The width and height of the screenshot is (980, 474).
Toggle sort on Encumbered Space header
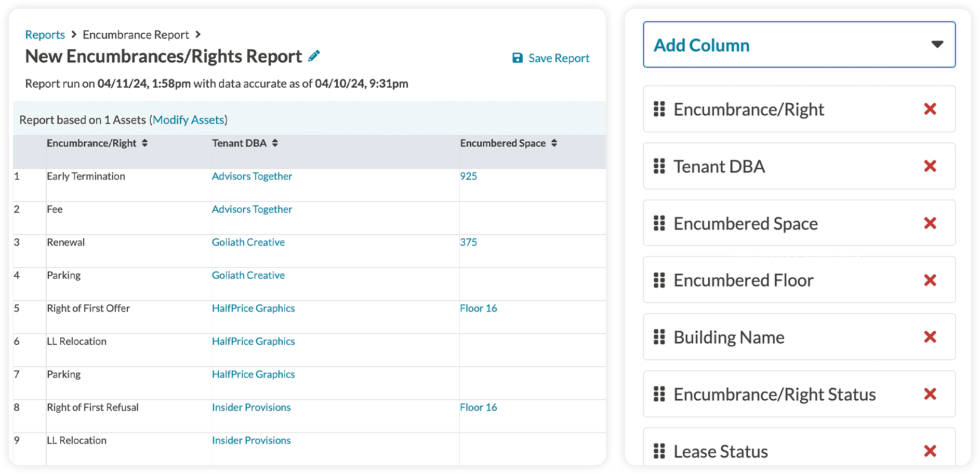[x=554, y=143]
